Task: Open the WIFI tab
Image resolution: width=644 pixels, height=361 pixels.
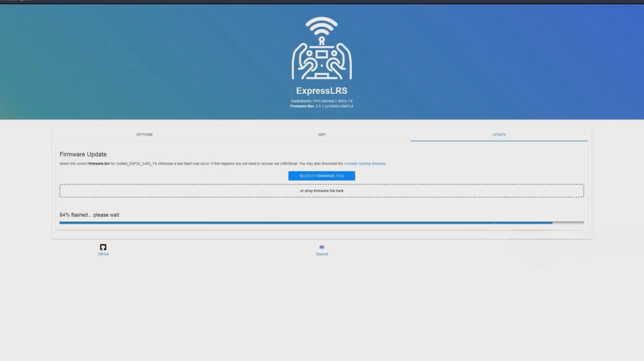Action: point(322,135)
